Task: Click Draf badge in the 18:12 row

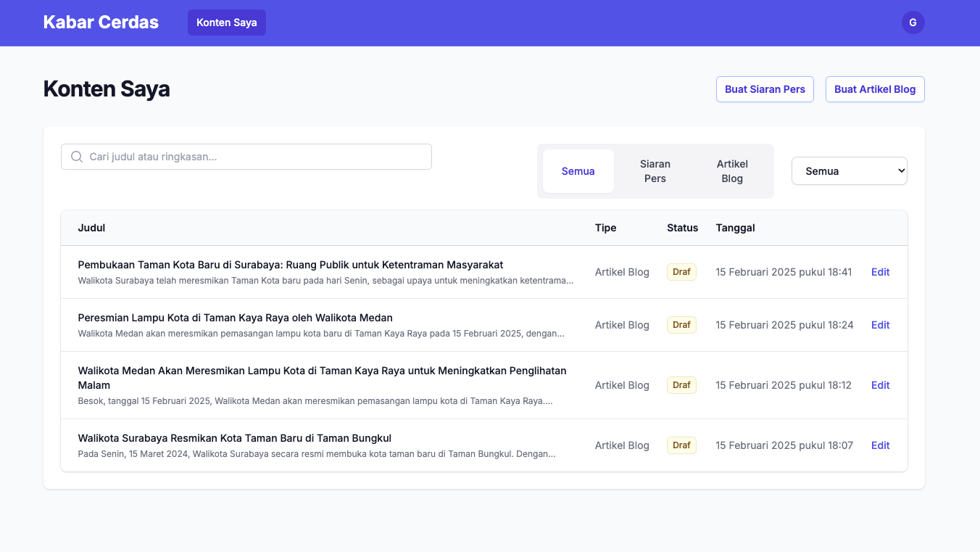Action: (x=681, y=385)
